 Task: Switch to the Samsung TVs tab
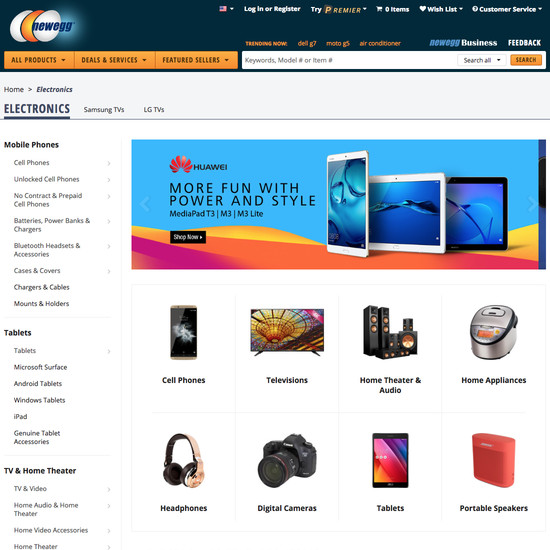pos(104,110)
